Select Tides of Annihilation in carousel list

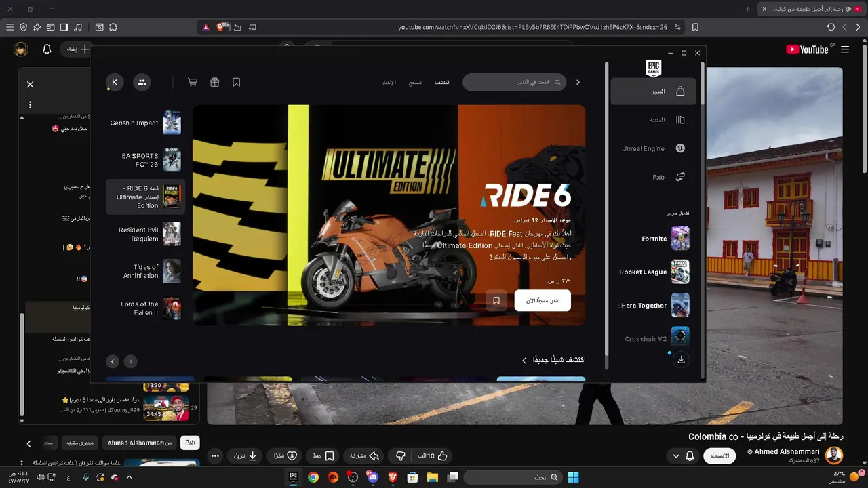[x=145, y=271]
